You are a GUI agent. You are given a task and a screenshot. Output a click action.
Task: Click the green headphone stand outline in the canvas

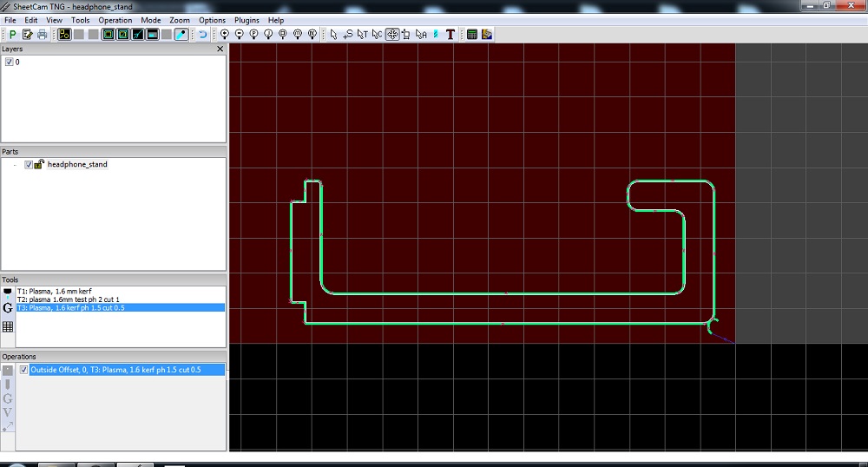tap(503, 323)
